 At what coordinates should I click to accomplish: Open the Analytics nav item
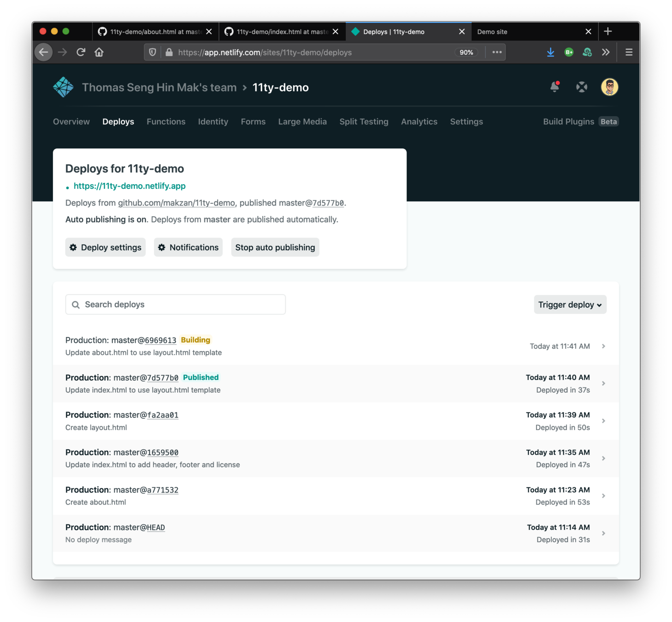click(419, 122)
